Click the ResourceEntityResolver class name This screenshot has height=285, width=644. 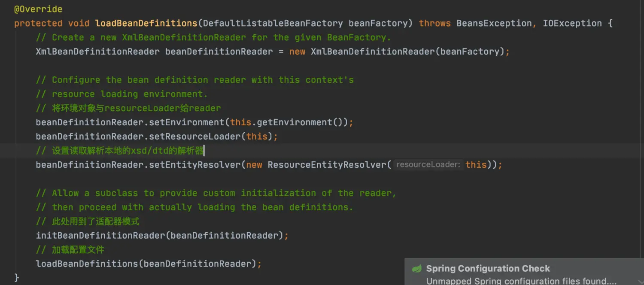pyautogui.click(x=327, y=165)
